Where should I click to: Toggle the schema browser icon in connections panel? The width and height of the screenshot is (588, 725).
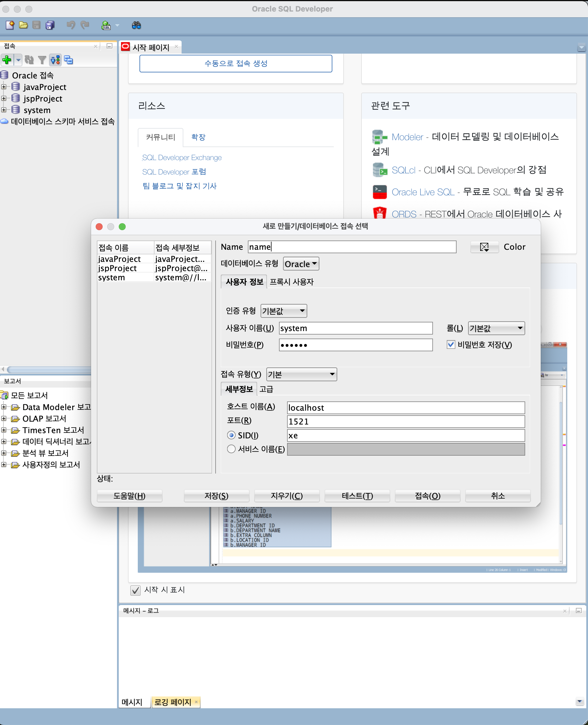click(x=55, y=60)
